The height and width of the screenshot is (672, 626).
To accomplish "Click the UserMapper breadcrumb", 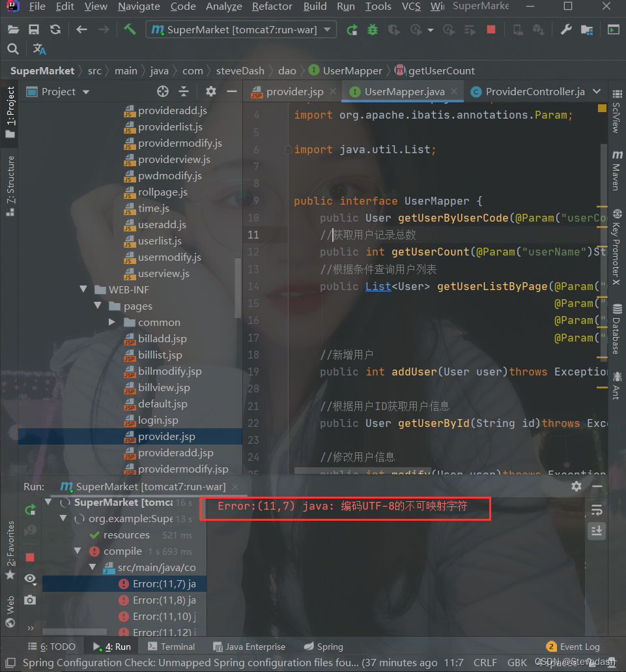I will (x=345, y=70).
